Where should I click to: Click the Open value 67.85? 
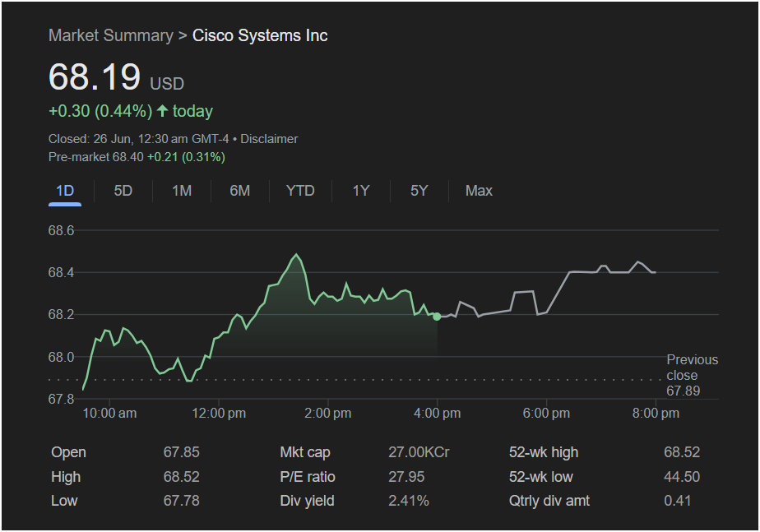click(181, 452)
